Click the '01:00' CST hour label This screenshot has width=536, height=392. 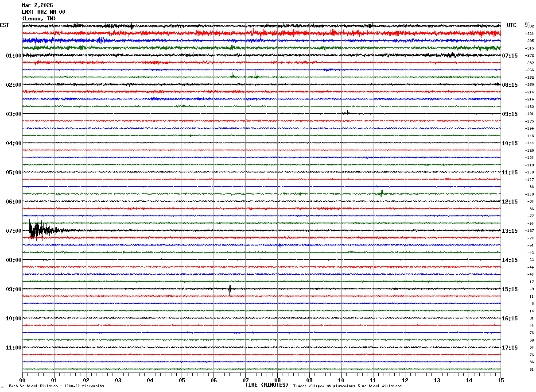[14, 56]
